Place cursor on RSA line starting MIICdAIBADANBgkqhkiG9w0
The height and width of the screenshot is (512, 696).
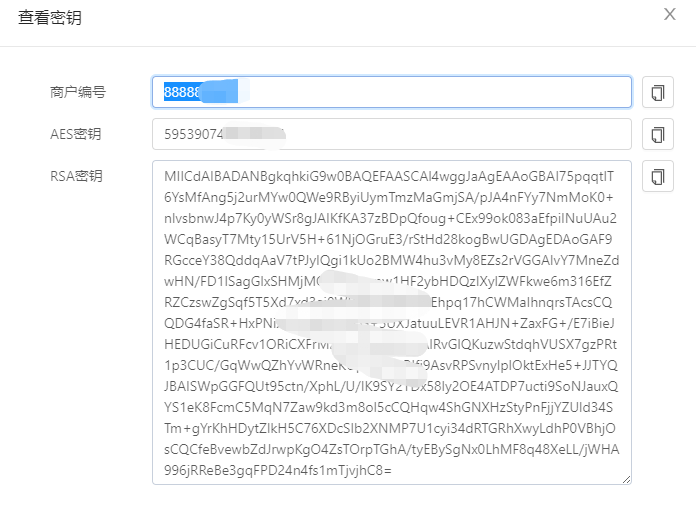[389, 176]
